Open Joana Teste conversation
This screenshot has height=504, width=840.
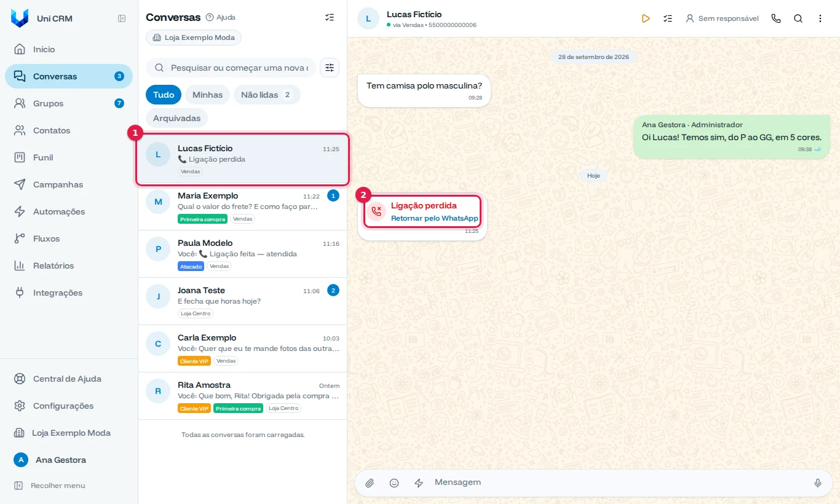click(242, 301)
